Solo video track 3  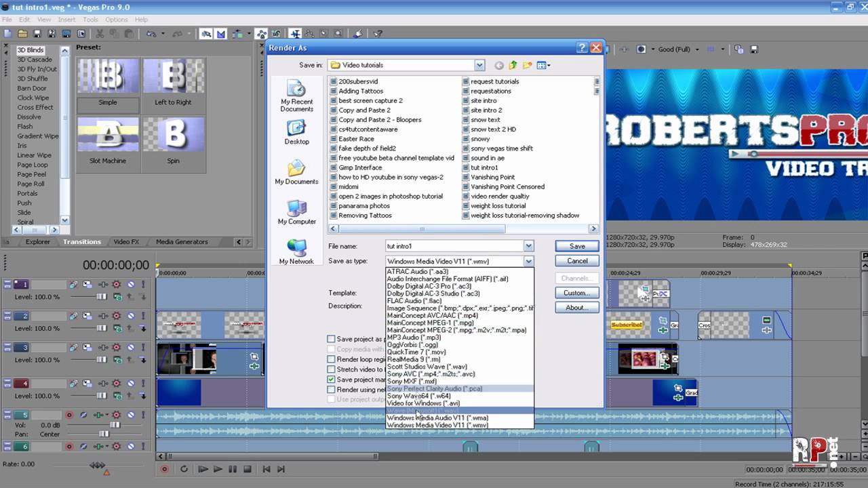pyautogui.click(x=143, y=348)
